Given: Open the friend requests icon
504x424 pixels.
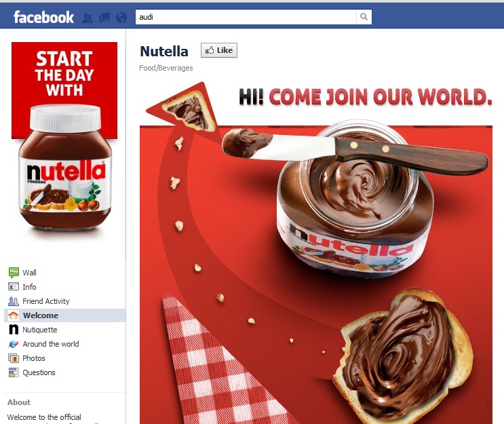Looking at the screenshot, I should (x=87, y=18).
